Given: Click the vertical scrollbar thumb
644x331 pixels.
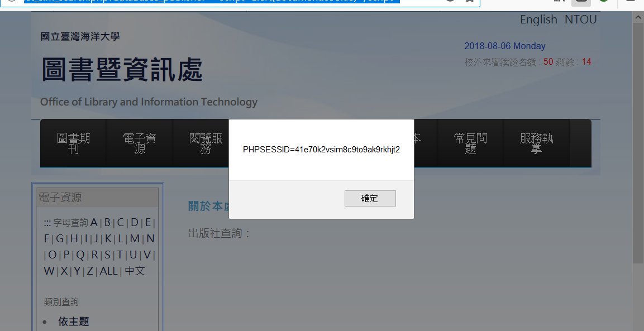Looking at the screenshot, I should click(638, 144).
